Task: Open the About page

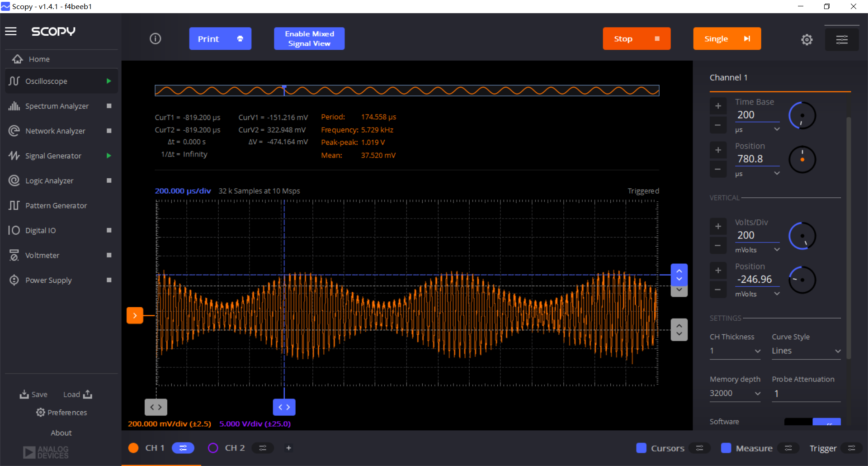Action: tap(61, 433)
